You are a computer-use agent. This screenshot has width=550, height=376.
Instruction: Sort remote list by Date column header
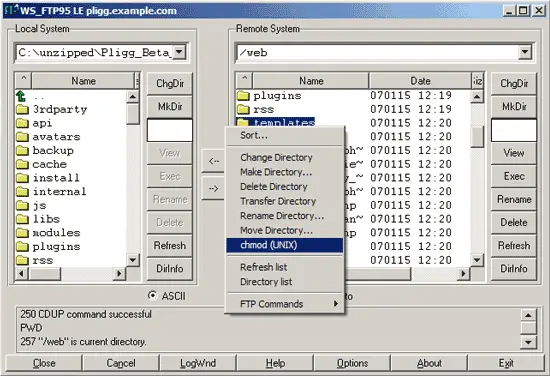point(420,81)
